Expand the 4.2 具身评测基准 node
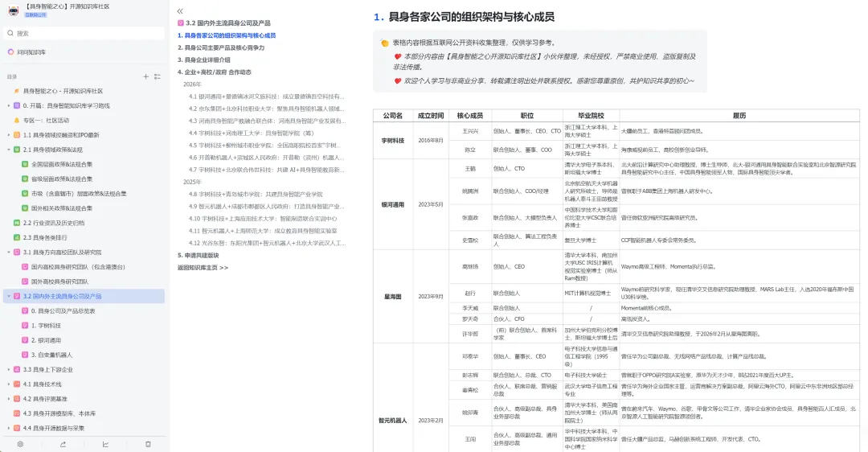 tap(8, 399)
